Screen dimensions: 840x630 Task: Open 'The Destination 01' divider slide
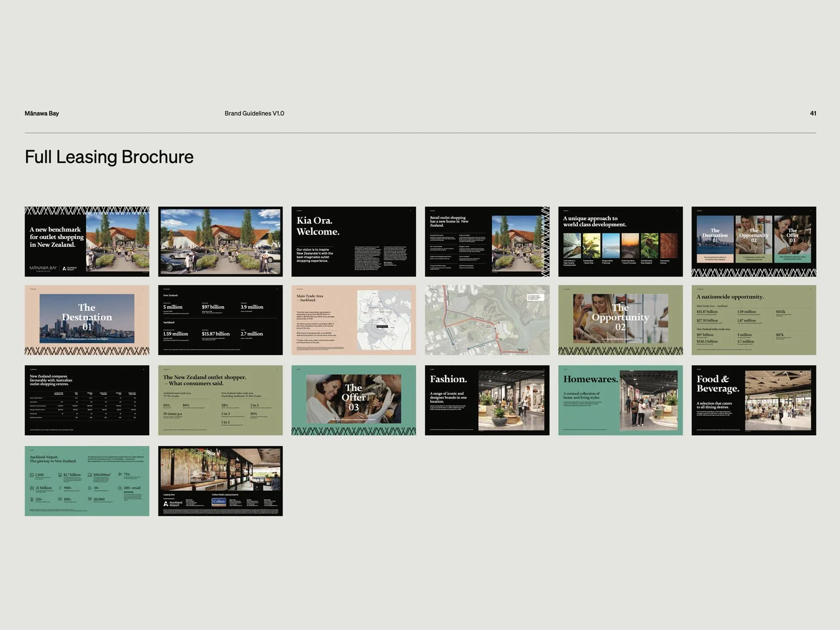click(87, 320)
